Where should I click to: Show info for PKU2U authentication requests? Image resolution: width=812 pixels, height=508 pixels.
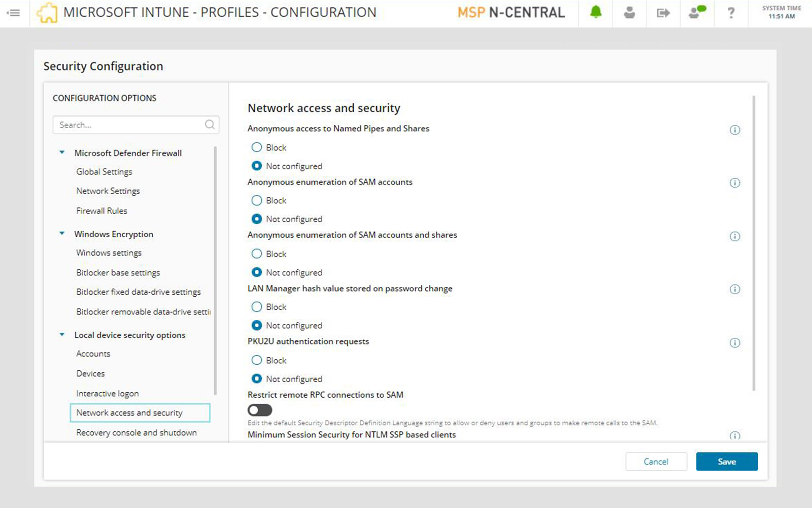[x=734, y=343]
